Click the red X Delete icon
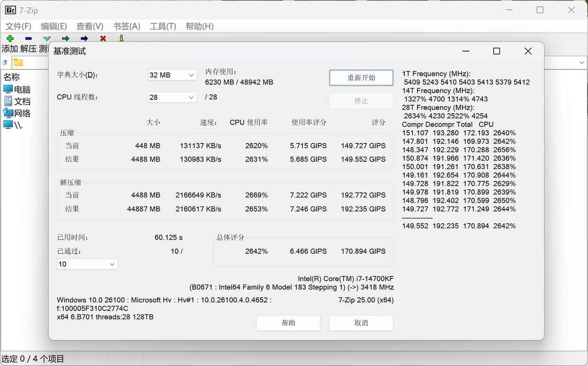 [103, 38]
